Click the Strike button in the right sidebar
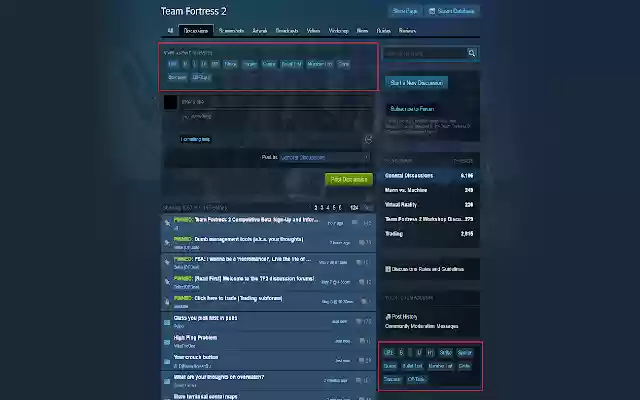 (446, 352)
